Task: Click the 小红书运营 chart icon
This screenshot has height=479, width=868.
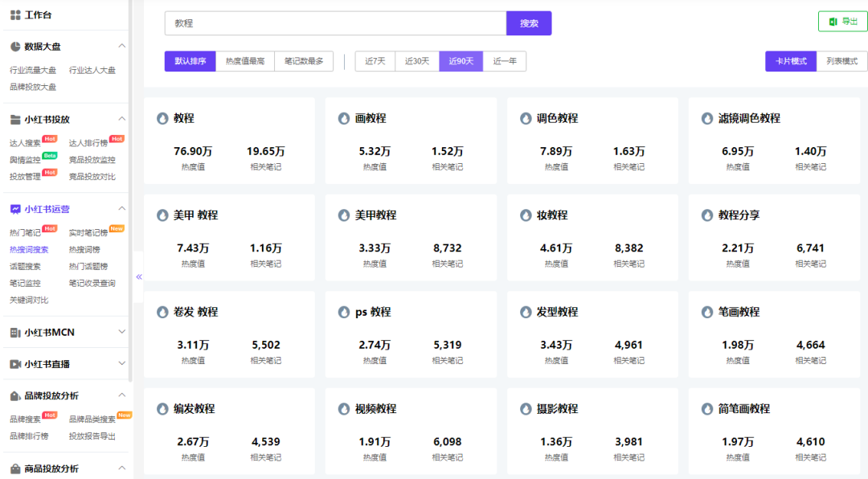Action: click(15, 209)
